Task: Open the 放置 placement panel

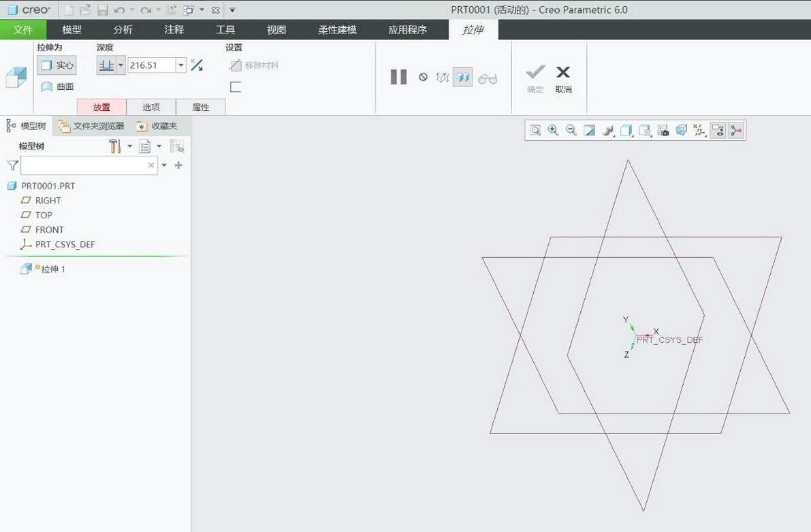Action: [x=101, y=107]
